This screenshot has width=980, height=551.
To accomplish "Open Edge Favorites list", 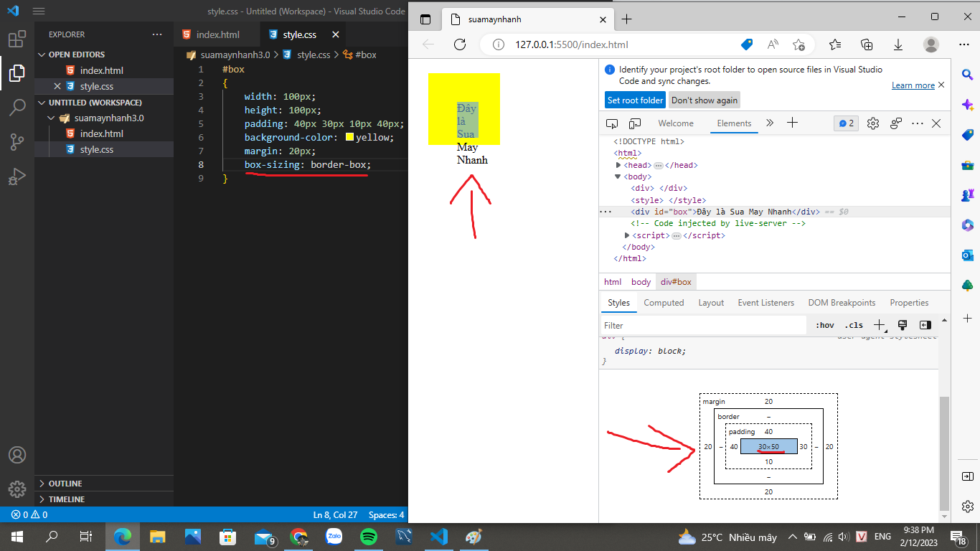I will [835, 44].
